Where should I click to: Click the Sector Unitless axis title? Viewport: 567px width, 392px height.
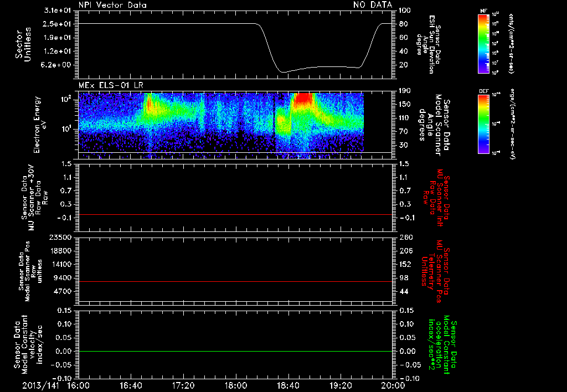23,44
